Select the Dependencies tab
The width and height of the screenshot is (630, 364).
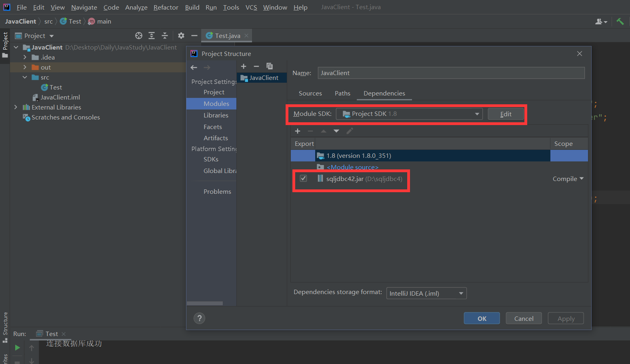[x=384, y=93]
